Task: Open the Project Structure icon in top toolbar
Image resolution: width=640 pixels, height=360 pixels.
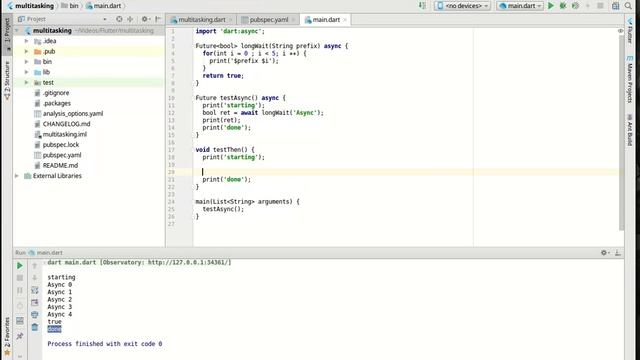Action: (616, 6)
